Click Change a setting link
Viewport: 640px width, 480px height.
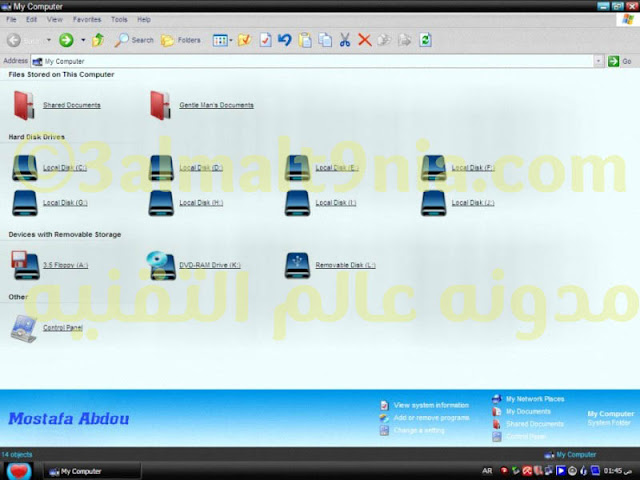coord(412,430)
